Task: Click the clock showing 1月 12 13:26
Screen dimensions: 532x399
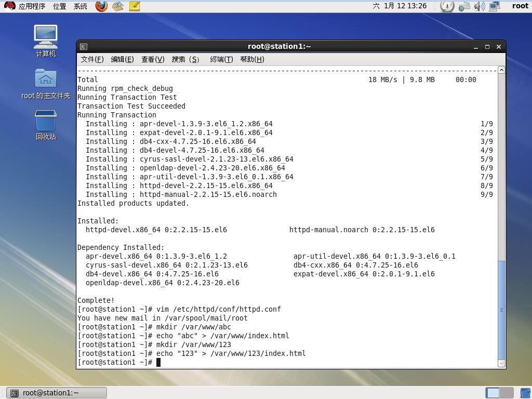Action: click(x=400, y=6)
